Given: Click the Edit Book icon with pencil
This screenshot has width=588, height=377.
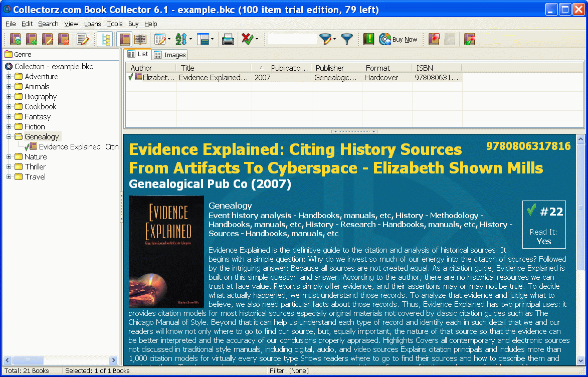Looking at the screenshot, I should pos(48,40).
